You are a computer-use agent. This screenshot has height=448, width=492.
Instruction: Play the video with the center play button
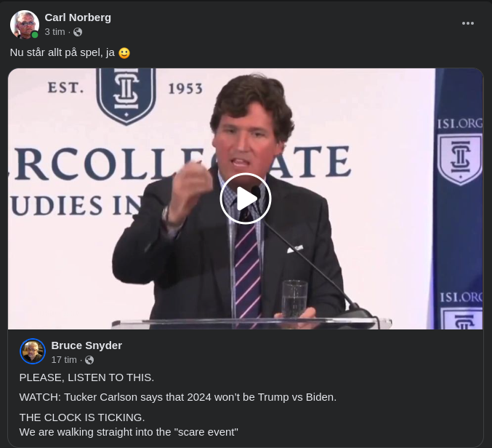point(246,199)
